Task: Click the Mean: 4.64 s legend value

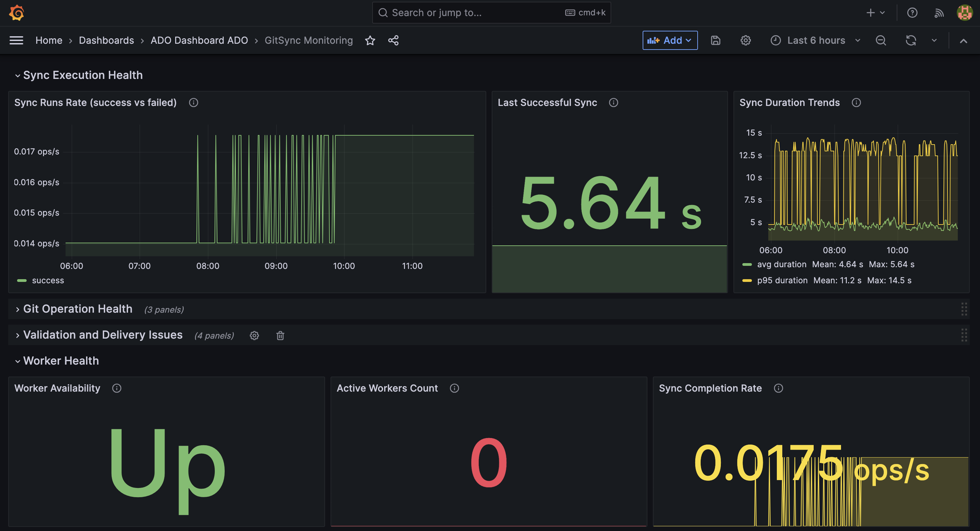Action: [837, 264]
